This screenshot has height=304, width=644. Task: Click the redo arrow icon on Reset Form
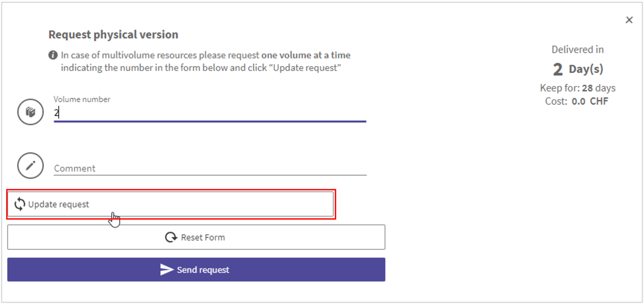click(171, 237)
